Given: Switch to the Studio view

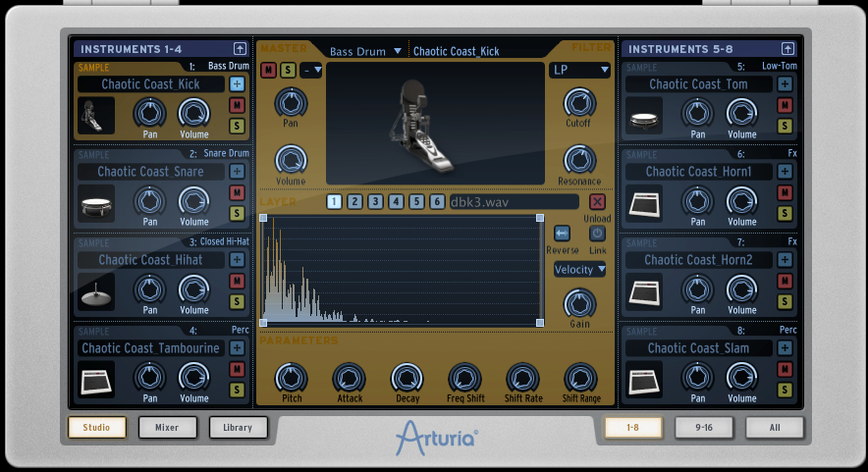Looking at the screenshot, I should (97, 427).
